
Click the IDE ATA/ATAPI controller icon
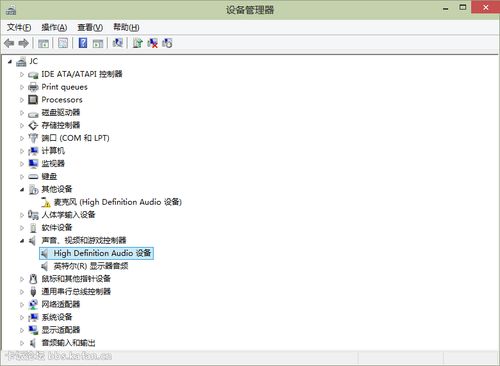click(33, 74)
